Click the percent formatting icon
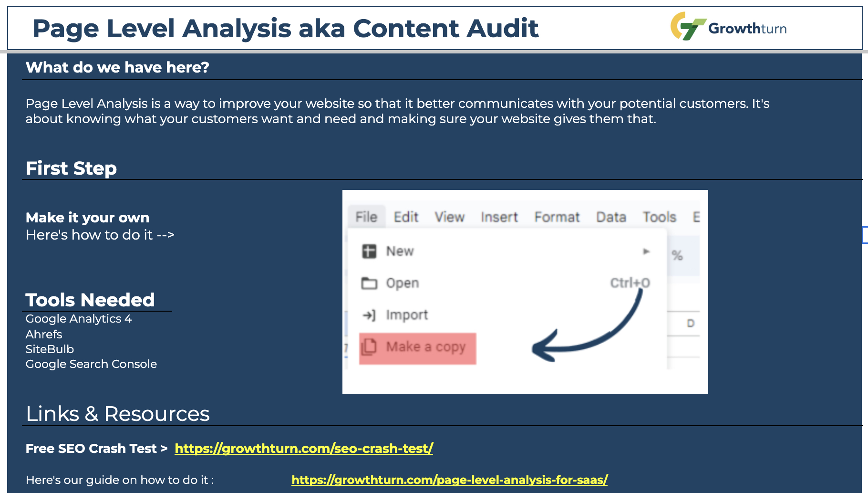Image resolution: width=868 pixels, height=493 pixels. coord(678,255)
